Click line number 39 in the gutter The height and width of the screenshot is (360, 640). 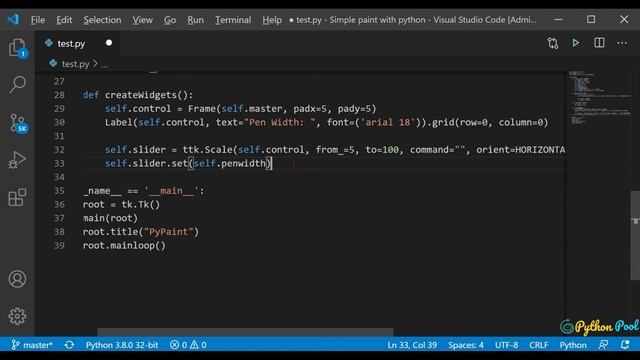tap(59, 245)
